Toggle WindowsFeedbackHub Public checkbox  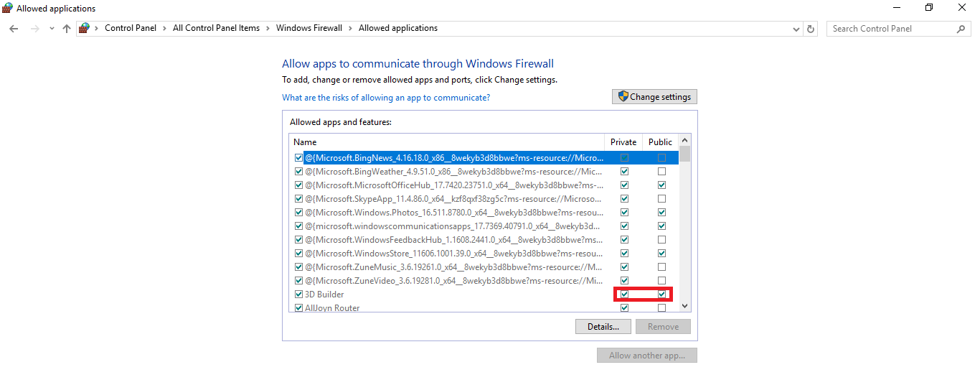[661, 240]
